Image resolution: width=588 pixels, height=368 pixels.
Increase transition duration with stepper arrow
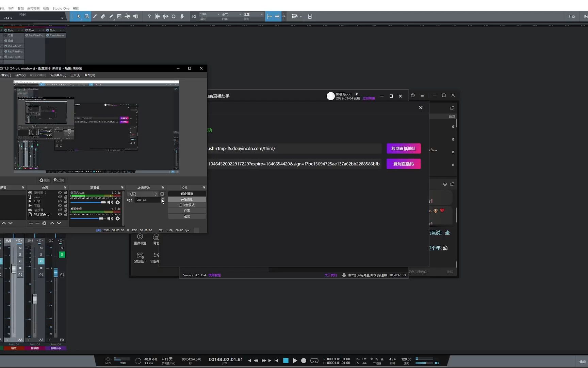(x=163, y=199)
